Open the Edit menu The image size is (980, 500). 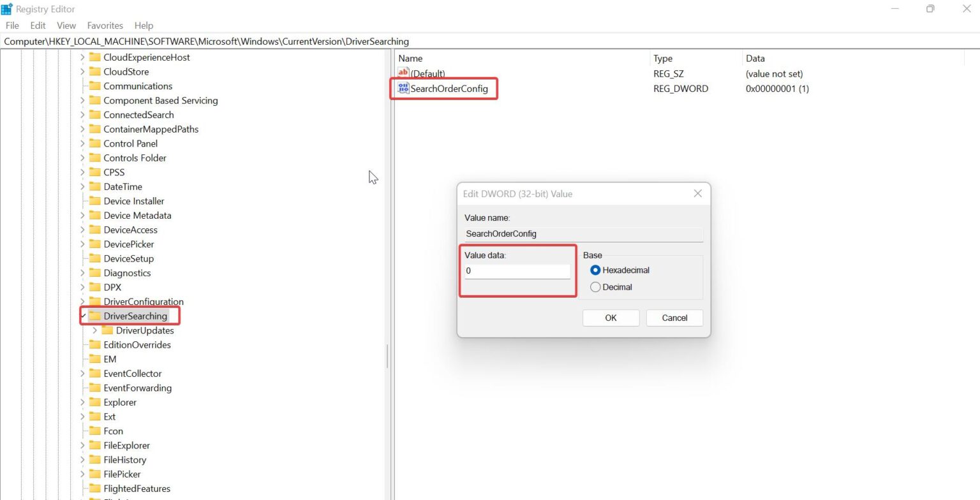coord(38,25)
